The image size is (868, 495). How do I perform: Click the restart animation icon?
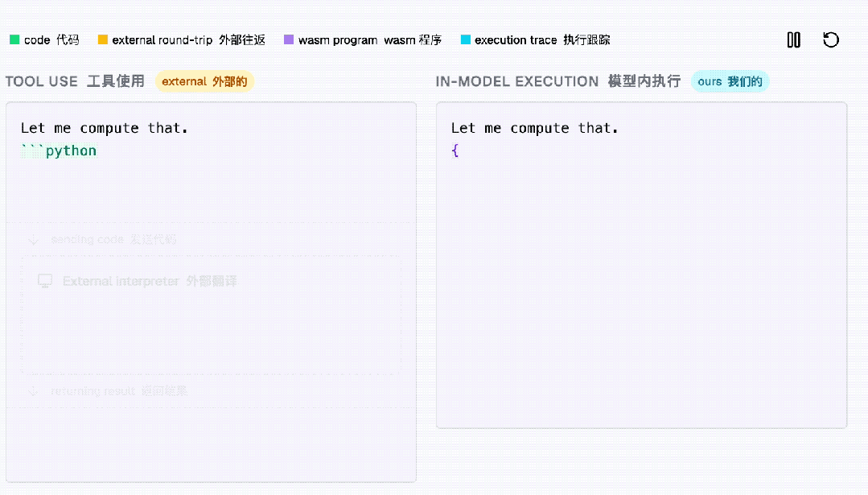pos(831,39)
